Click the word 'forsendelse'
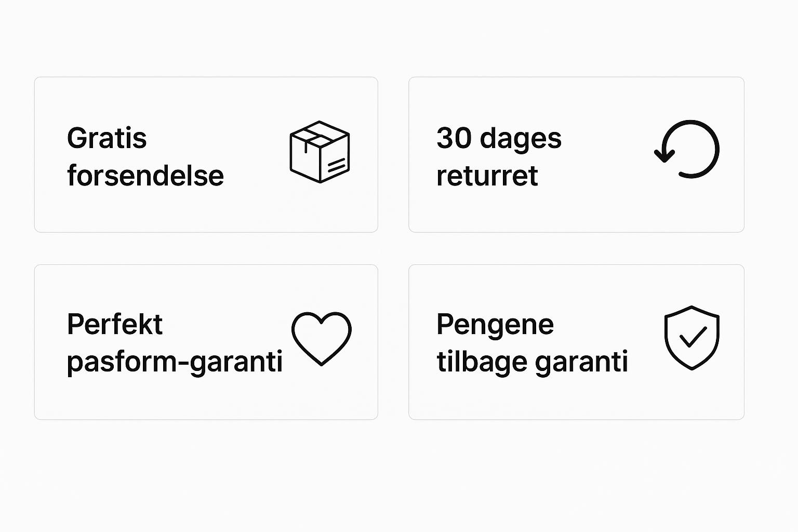Image resolution: width=798 pixels, height=532 pixels. point(145,175)
